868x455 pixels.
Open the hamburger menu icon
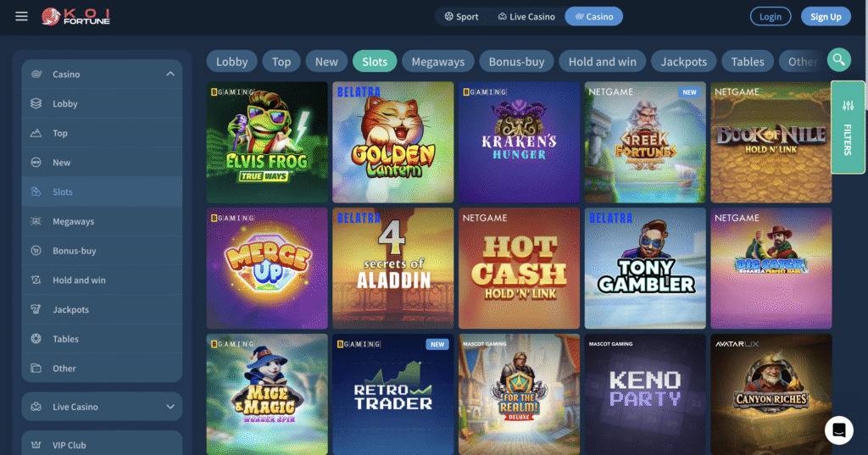point(21,16)
